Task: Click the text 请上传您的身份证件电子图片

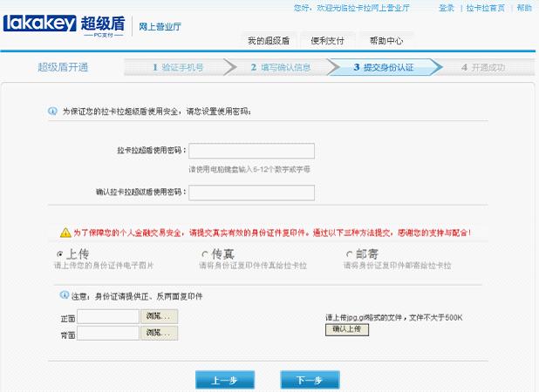Action: point(104,266)
